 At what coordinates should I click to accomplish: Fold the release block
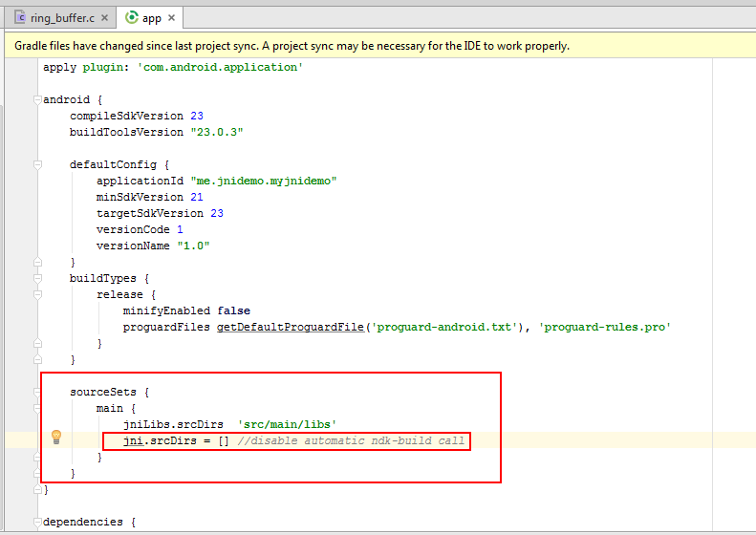(37, 294)
